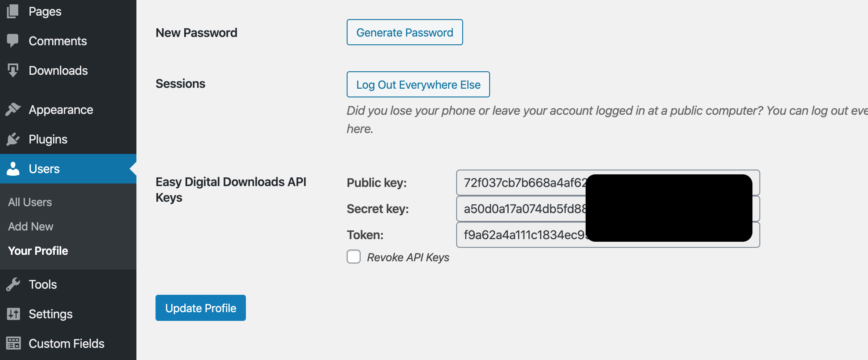Go to Your Profile submenu item
Viewport: 868px width, 360px height.
coord(38,251)
